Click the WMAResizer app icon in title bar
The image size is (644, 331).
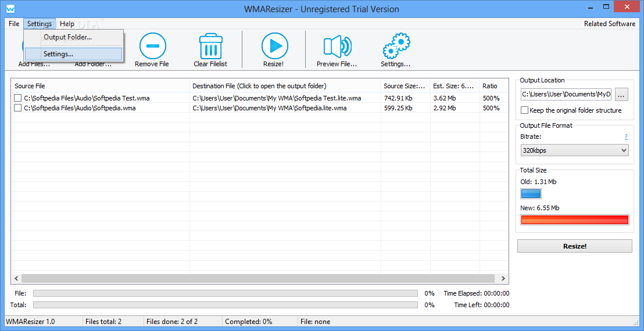pos(11,9)
